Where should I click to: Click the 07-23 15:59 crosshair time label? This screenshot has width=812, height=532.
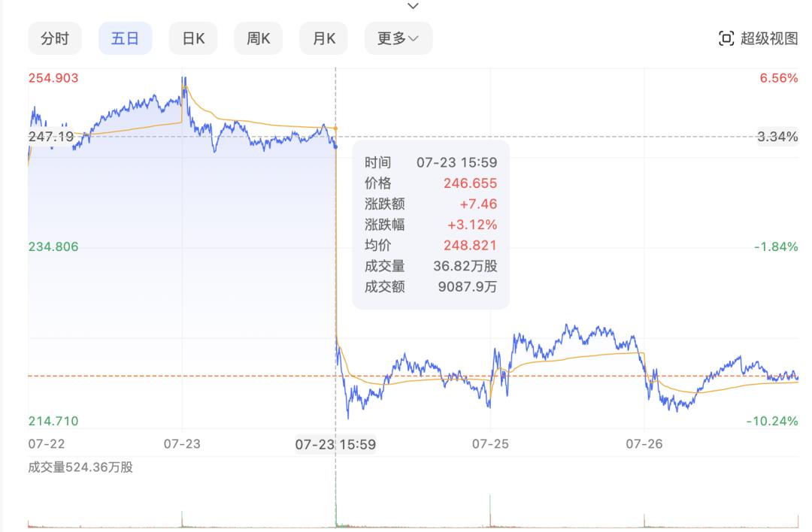pyautogui.click(x=335, y=444)
